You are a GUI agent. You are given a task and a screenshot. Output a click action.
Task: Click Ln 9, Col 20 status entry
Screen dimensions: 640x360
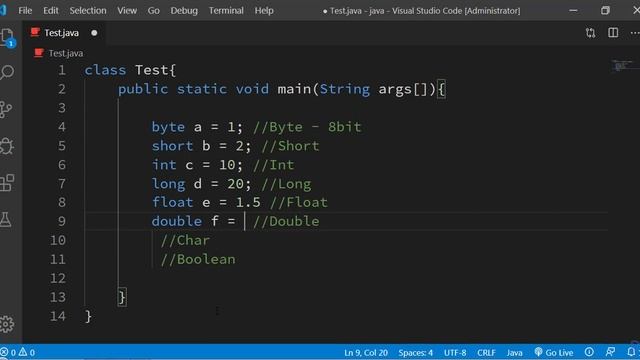(366, 352)
